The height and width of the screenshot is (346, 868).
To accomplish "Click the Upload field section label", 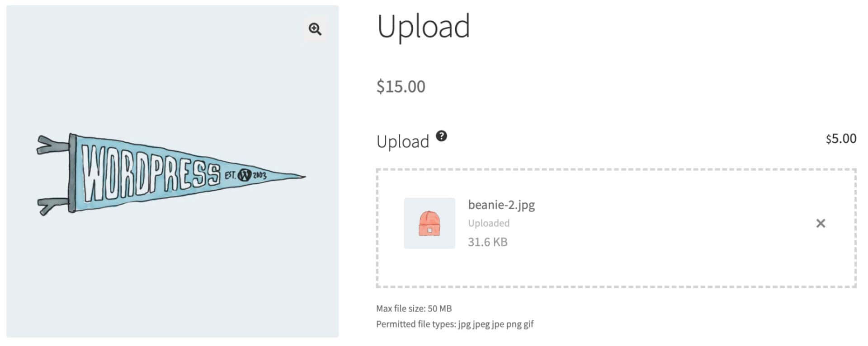I will pos(404,141).
